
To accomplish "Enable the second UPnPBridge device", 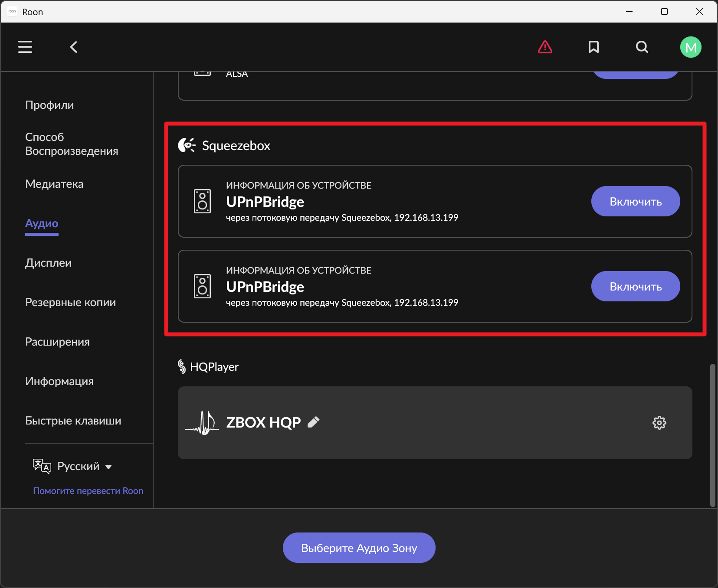I will click(x=635, y=286).
